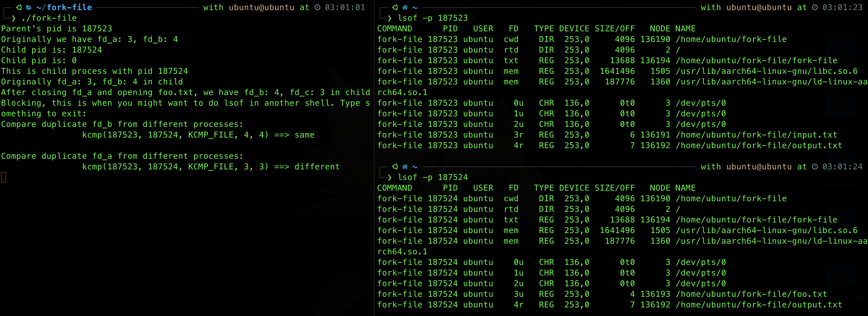The width and height of the screenshot is (868, 316).
Task: Click the /home/ubuntu/fork-file/input.txt path
Action: pyautogui.click(x=756, y=134)
